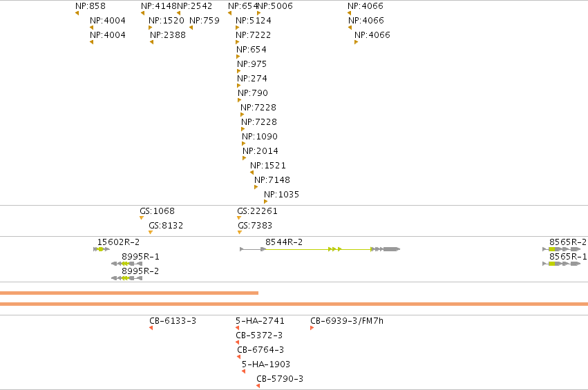
Task: Select the NP:7222 insertion
Action: click(253, 35)
